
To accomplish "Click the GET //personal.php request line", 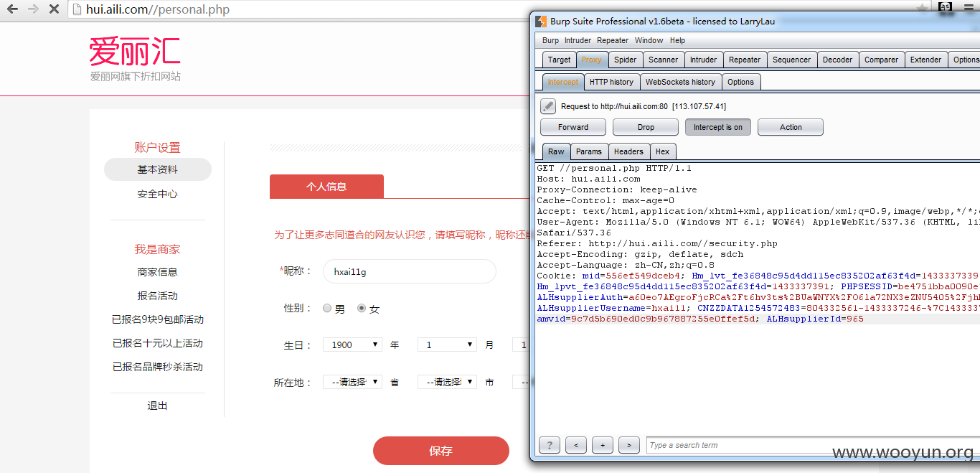I will click(614, 168).
